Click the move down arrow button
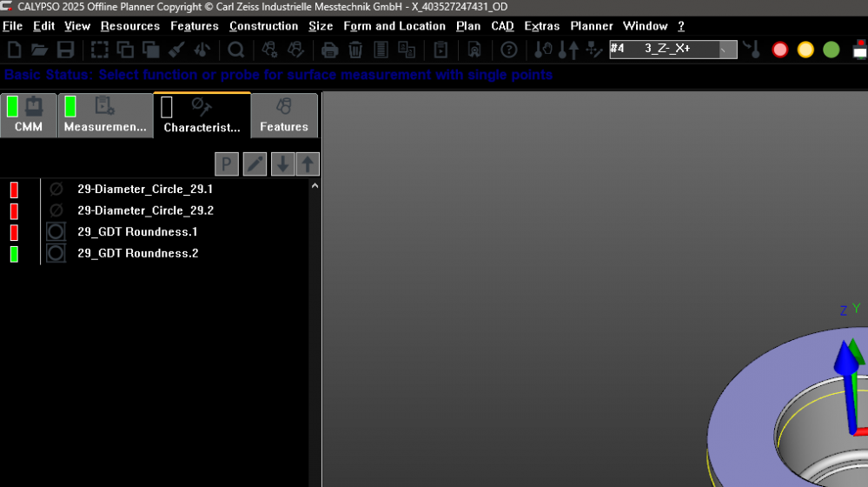The height and width of the screenshot is (487, 868). [x=282, y=164]
